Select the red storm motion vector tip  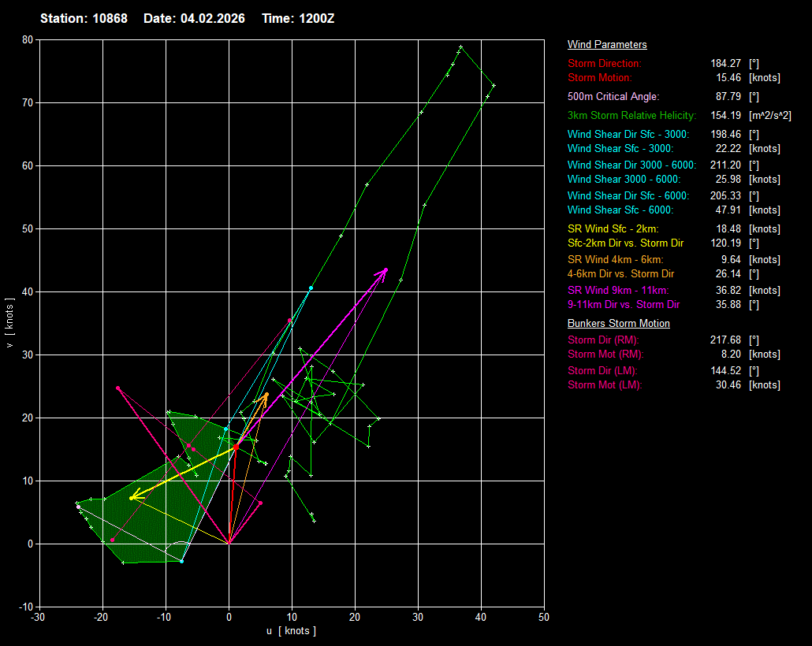[236, 447]
